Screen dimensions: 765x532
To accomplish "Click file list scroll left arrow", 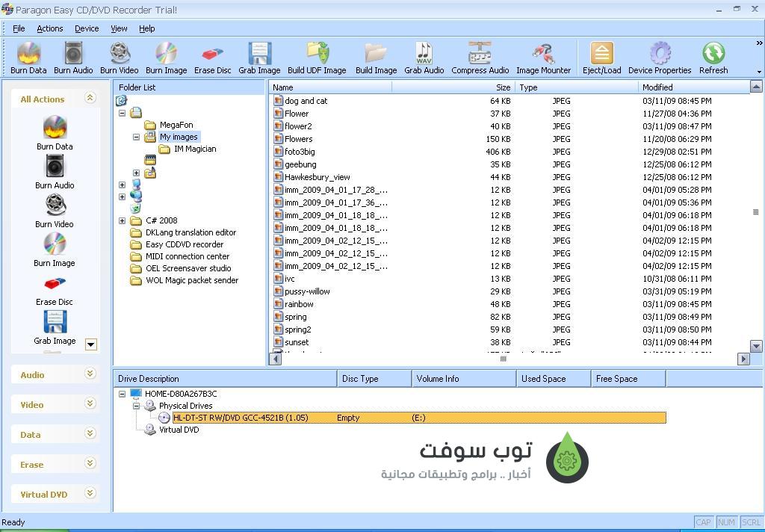I will [275, 359].
